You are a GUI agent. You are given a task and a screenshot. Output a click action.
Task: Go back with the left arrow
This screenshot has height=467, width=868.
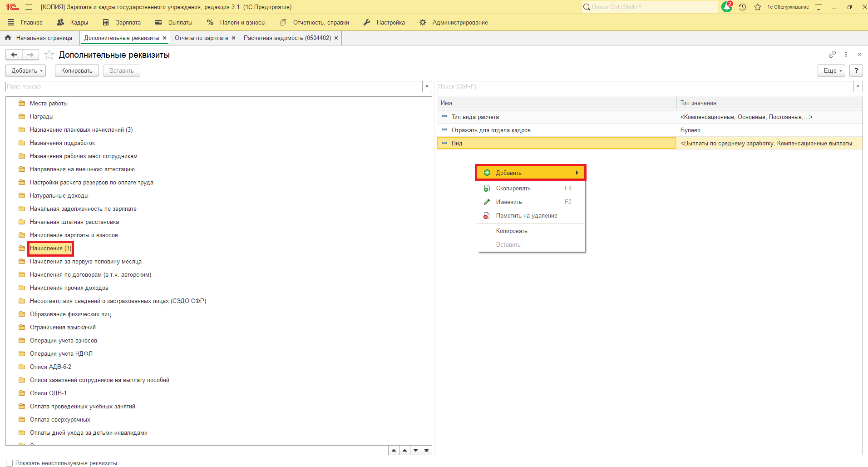(14, 55)
